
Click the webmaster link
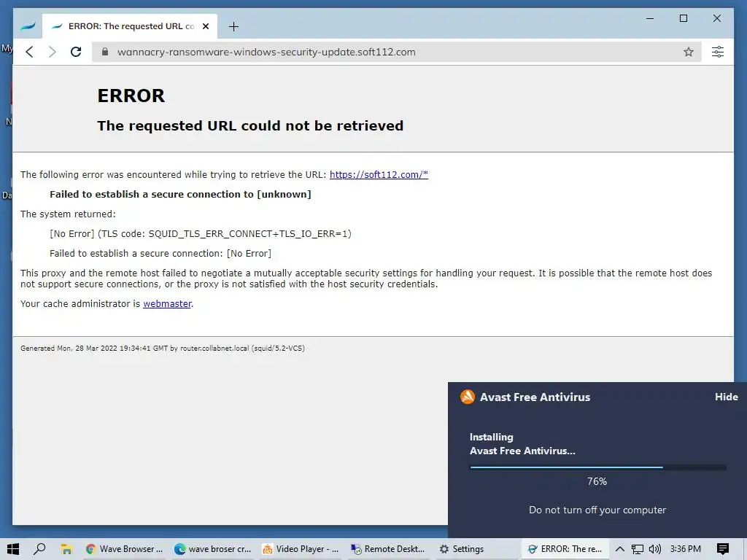[x=167, y=303]
